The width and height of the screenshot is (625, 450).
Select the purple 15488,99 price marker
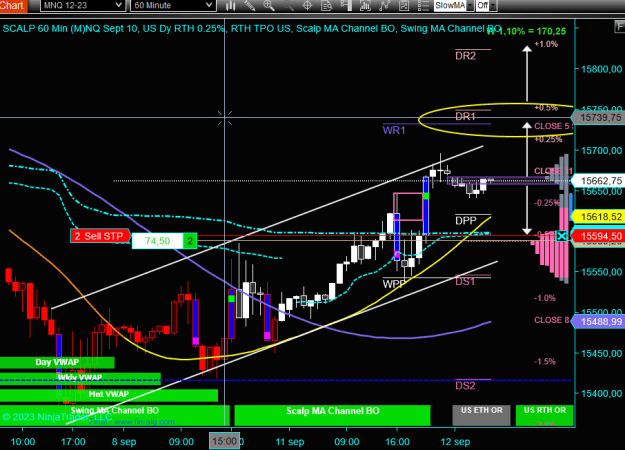tap(598, 321)
